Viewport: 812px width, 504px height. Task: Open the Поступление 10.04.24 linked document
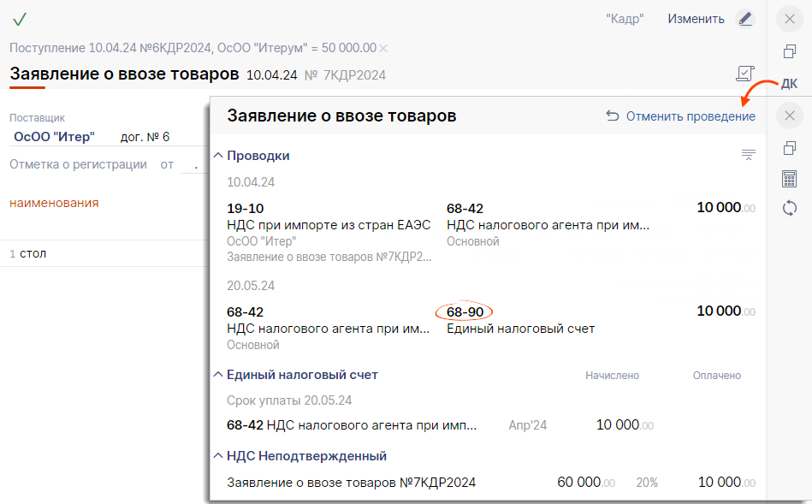(x=193, y=48)
